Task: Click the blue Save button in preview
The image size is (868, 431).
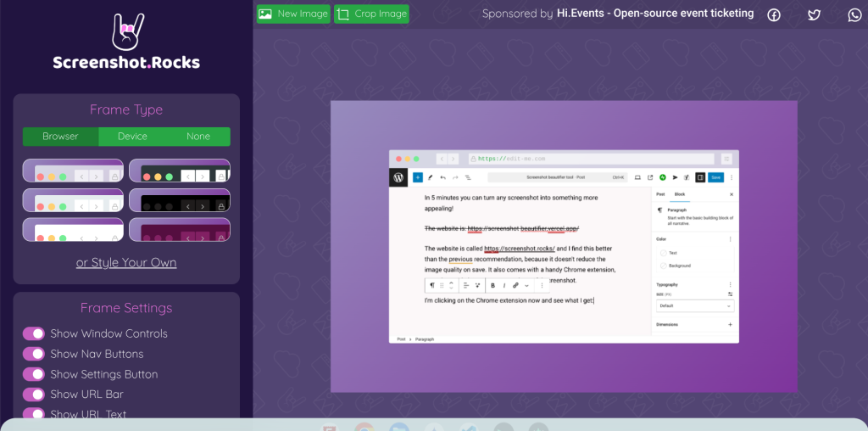Action: point(716,177)
